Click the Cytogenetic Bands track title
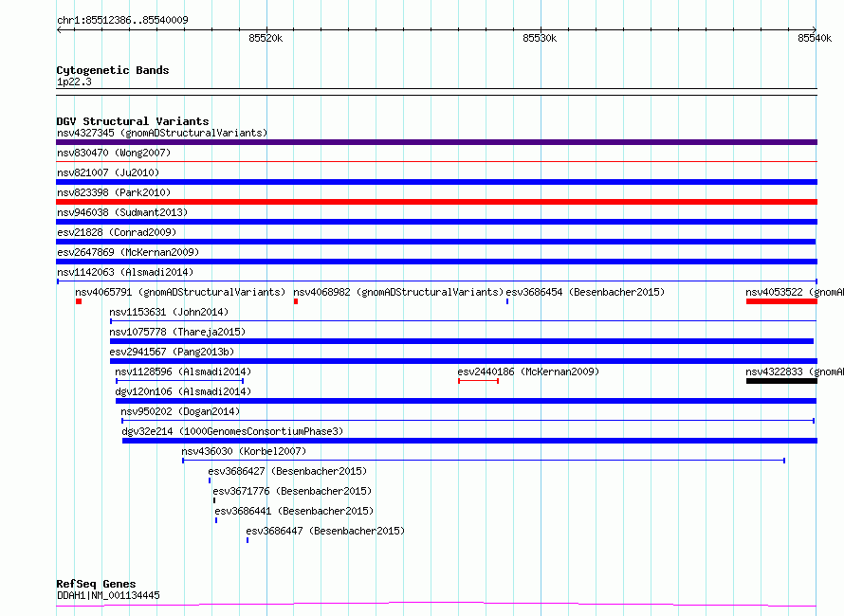Screen dimensions: 844x616 pyautogui.click(x=113, y=70)
